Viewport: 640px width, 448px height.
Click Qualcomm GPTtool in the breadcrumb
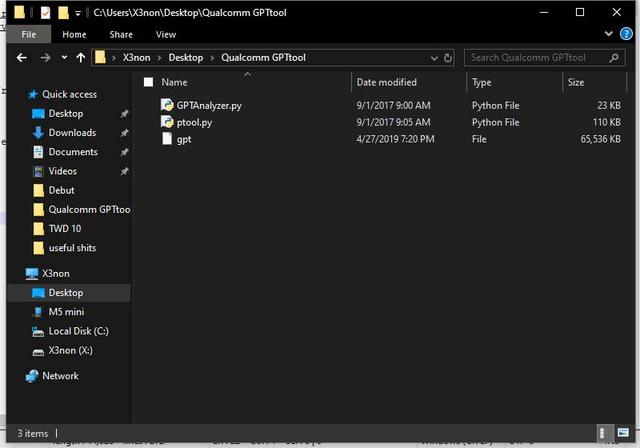coord(263,58)
